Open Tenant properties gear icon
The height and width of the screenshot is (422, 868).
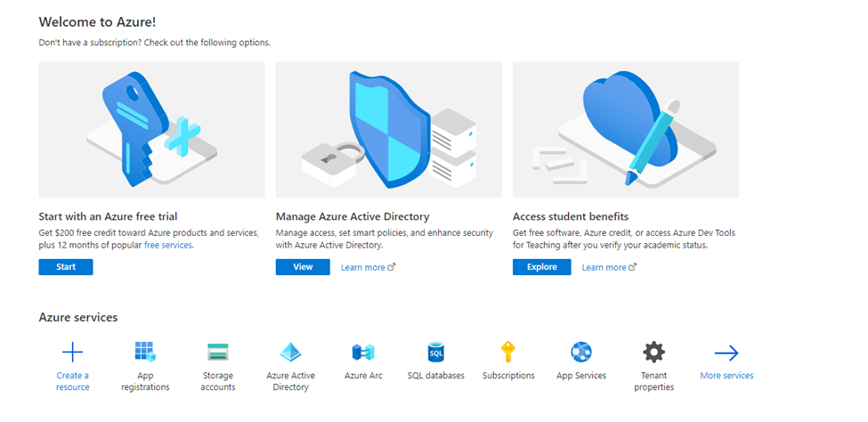coord(653,352)
